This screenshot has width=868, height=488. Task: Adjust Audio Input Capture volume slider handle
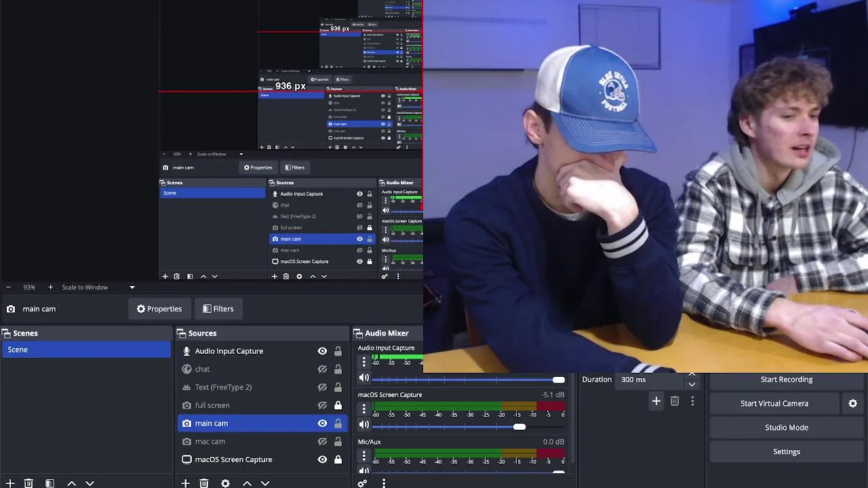(x=558, y=380)
